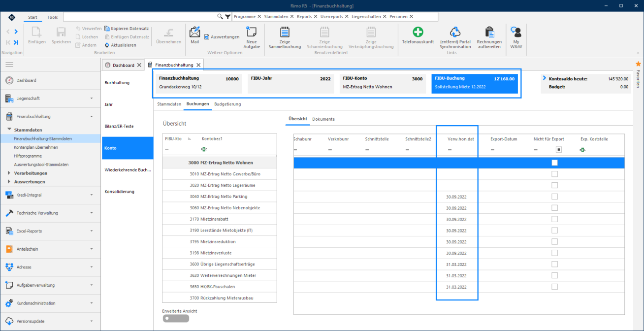Expand the Verarbeitungen tree node

click(x=9, y=173)
